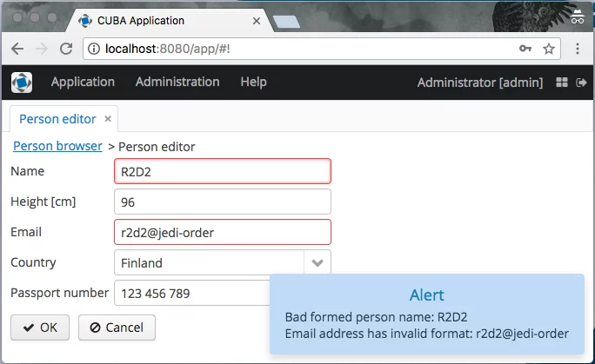Reload the page with refresh icon
The height and width of the screenshot is (364, 595).
[x=66, y=49]
